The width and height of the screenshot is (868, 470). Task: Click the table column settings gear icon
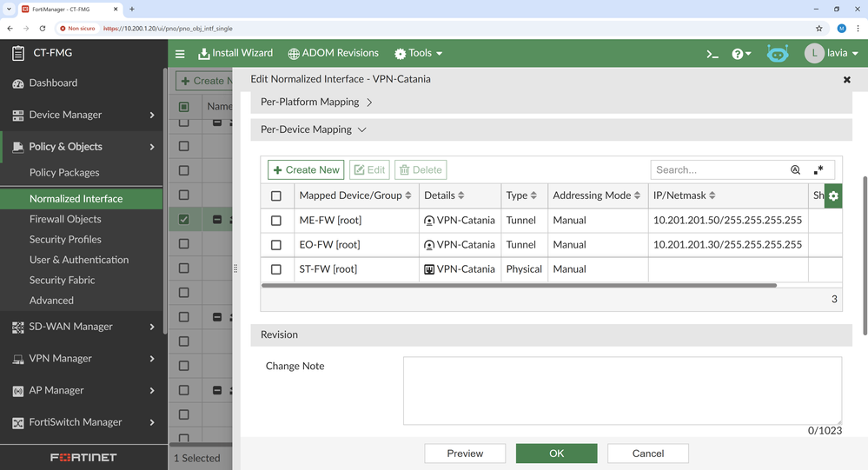(x=832, y=195)
